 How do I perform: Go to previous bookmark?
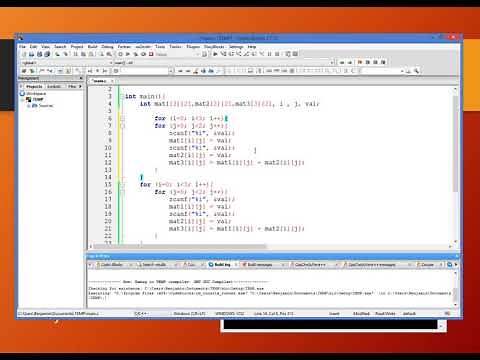click(368, 62)
